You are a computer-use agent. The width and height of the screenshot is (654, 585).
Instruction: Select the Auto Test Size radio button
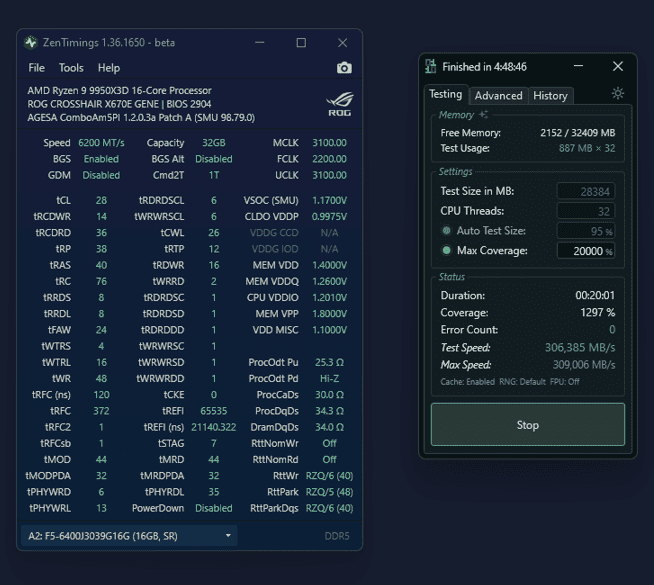446,230
